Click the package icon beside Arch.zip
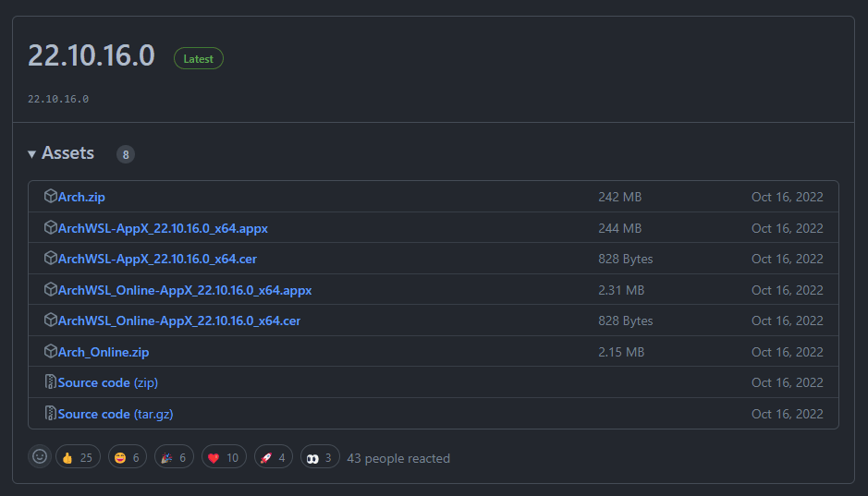This screenshot has height=496, width=868. click(51, 197)
